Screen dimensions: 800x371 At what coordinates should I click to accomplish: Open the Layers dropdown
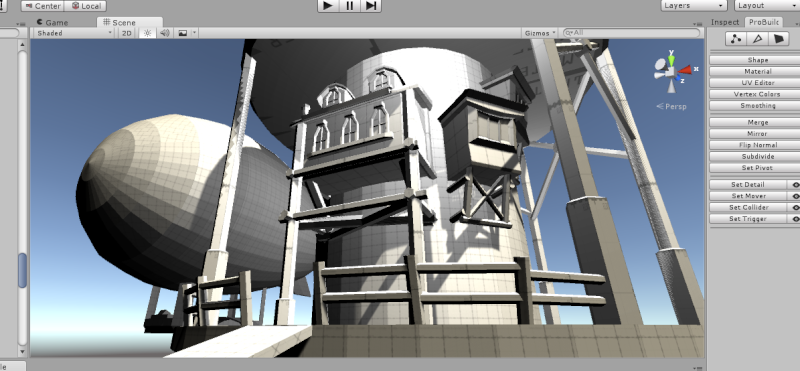[694, 6]
